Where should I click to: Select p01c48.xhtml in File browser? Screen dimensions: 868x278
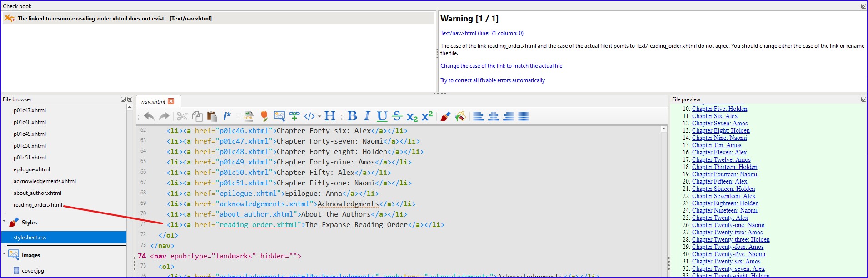point(30,122)
